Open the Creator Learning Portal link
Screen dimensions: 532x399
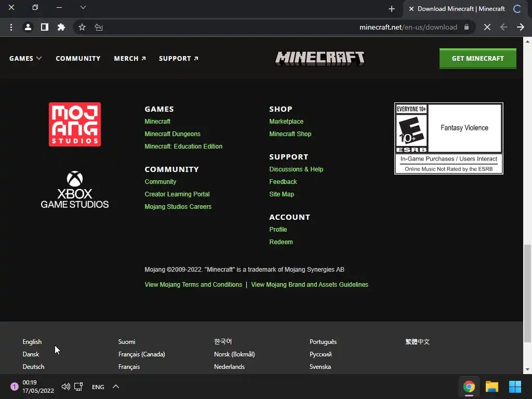[177, 194]
